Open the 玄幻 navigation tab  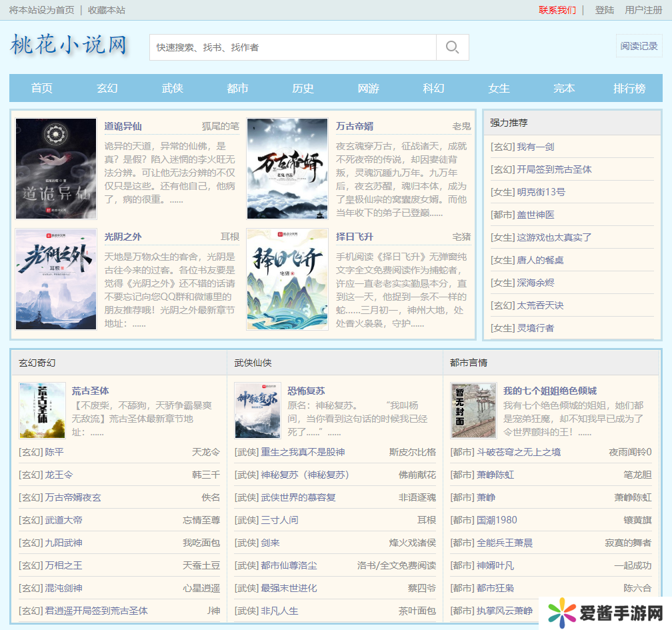click(107, 88)
